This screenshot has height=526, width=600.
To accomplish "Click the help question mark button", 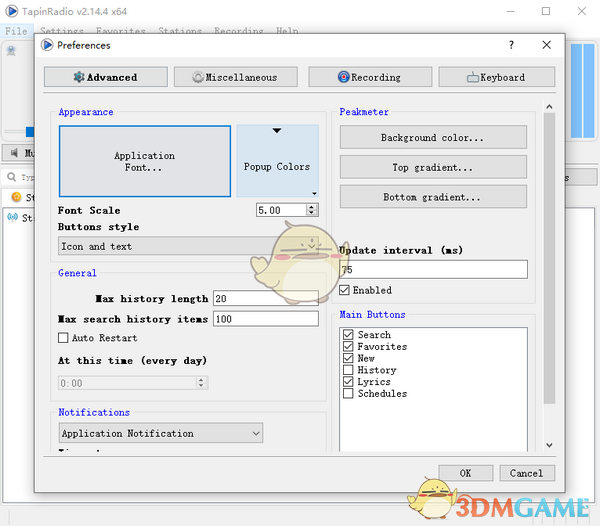I will (511, 45).
